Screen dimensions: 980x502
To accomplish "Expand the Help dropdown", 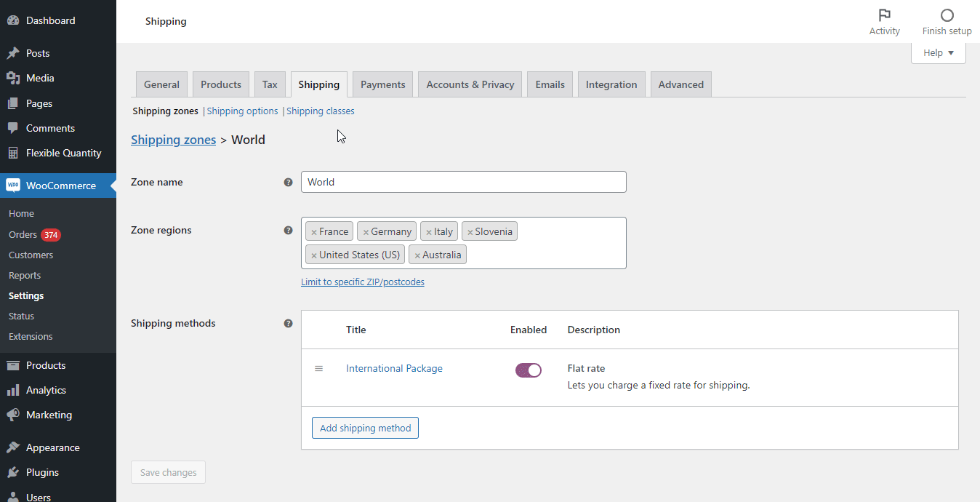I will point(939,53).
